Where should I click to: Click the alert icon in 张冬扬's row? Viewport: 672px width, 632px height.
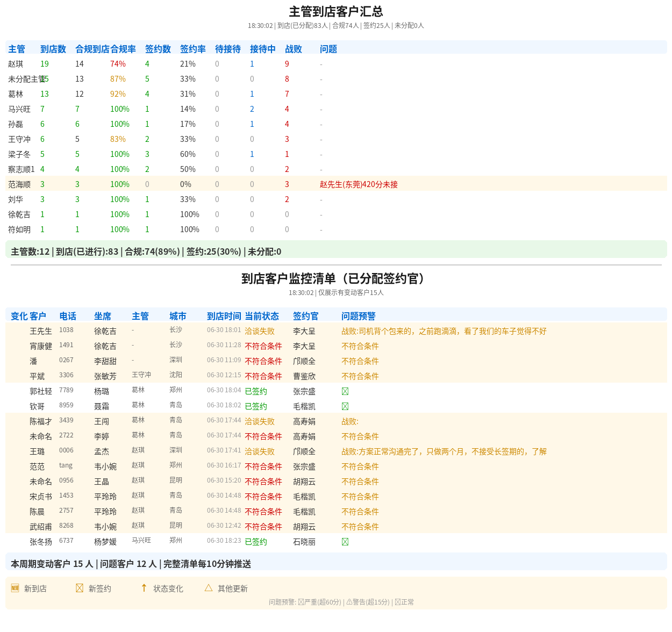[345, 542]
